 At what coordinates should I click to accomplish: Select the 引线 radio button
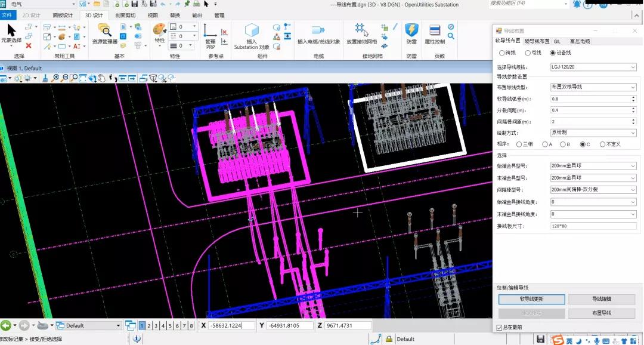click(528, 53)
